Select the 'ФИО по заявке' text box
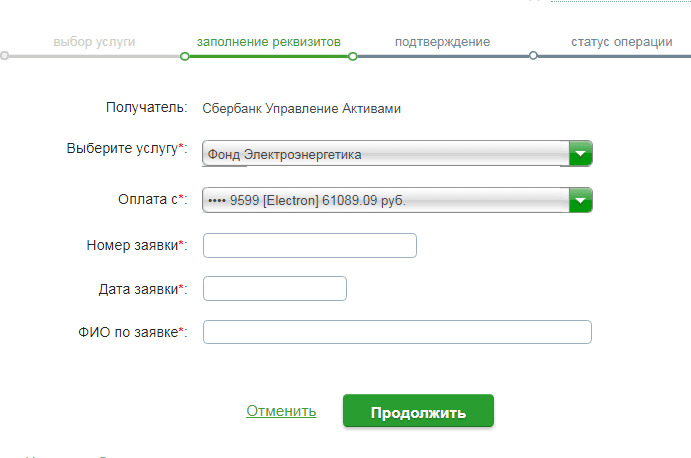The width and height of the screenshot is (691, 458). click(x=397, y=332)
